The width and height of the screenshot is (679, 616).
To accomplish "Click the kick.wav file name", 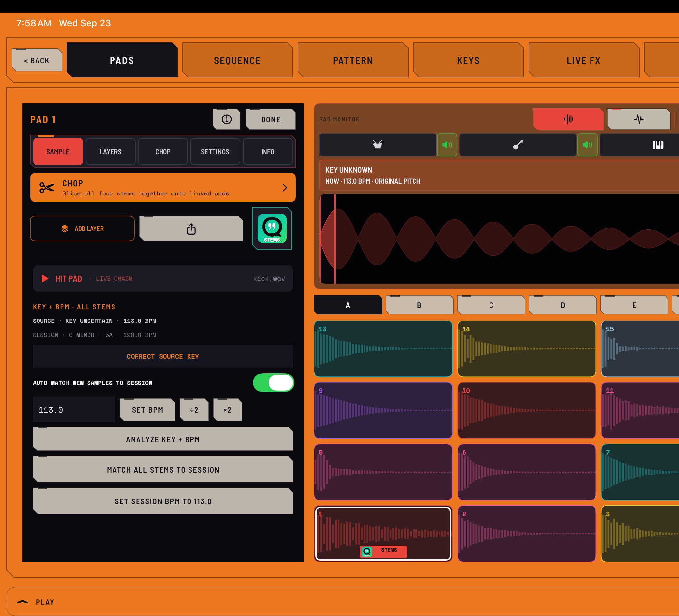I will [269, 278].
